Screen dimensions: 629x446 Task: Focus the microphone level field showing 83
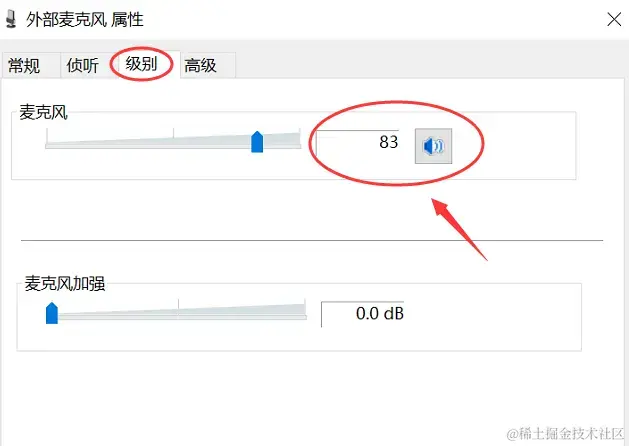[x=358, y=142]
